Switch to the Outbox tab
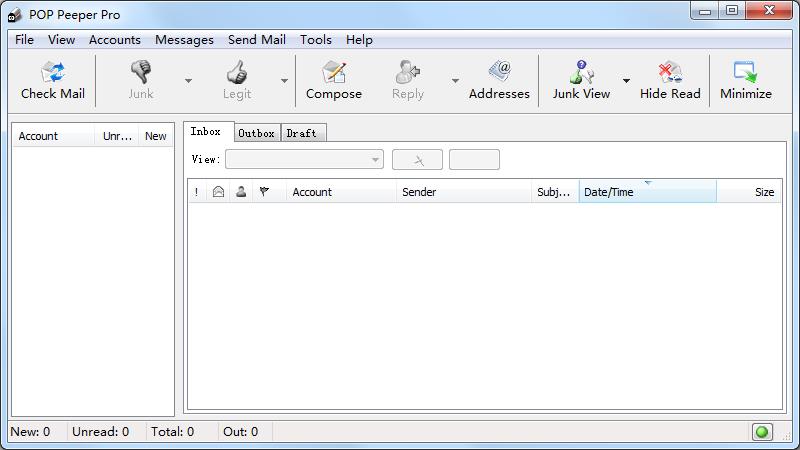 [256, 133]
